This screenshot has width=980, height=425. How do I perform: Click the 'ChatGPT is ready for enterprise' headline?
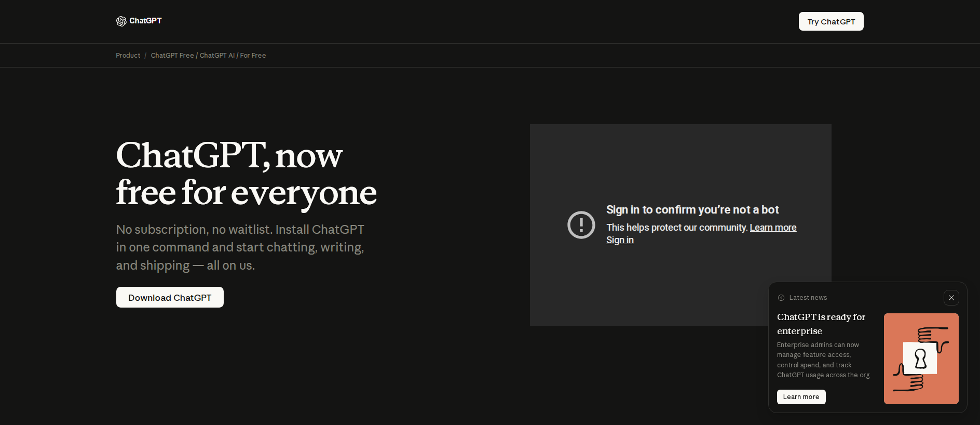coord(821,324)
